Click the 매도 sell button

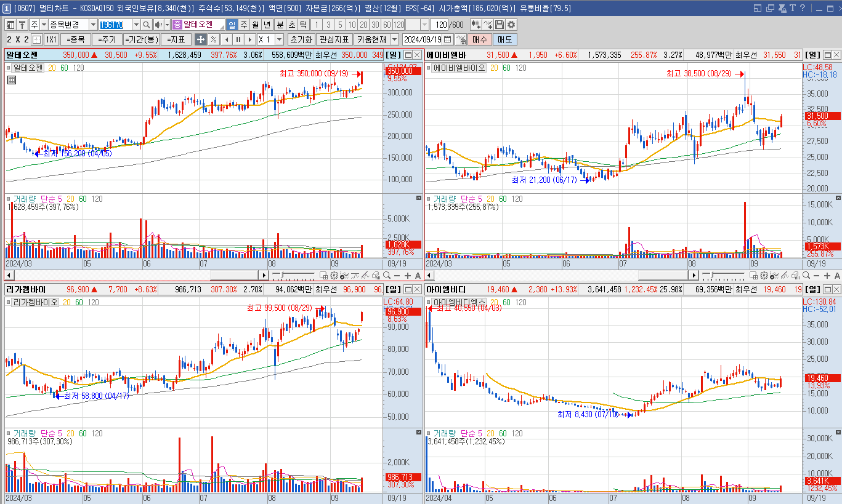tap(505, 39)
